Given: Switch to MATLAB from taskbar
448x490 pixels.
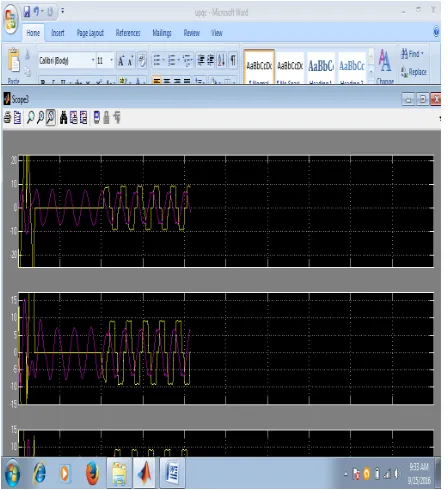Looking at the screenshot, I should pos(145,473).
